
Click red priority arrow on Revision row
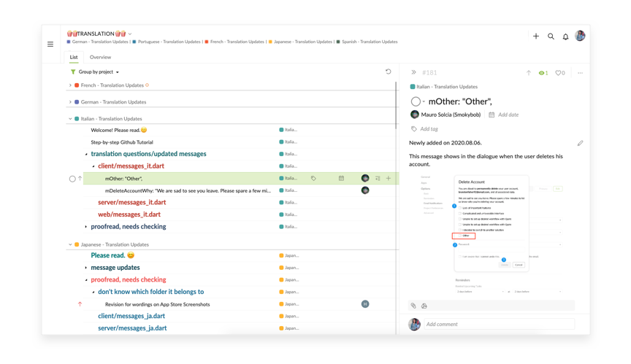pyautogui.click(x=80, y=304)
